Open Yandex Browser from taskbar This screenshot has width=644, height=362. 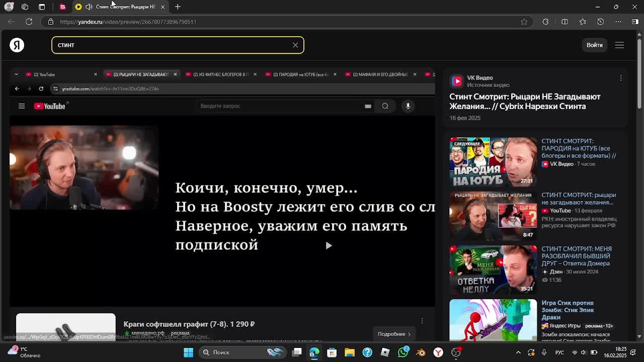click(438, 352)
